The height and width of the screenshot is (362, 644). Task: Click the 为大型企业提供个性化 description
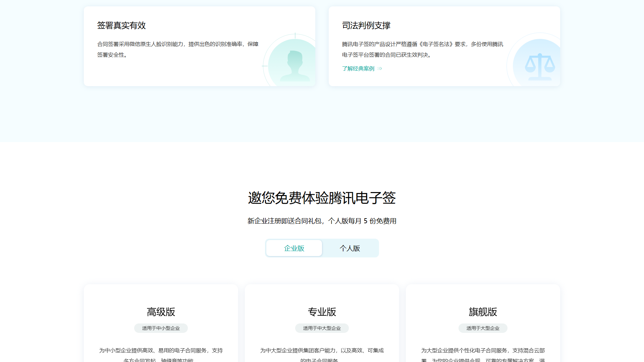(483, 355)
